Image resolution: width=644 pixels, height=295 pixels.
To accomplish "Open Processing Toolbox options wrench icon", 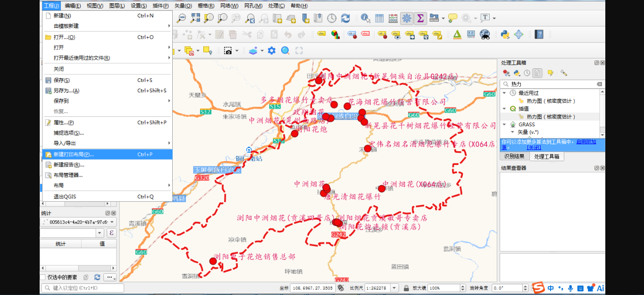I will (x=563, y=73).
